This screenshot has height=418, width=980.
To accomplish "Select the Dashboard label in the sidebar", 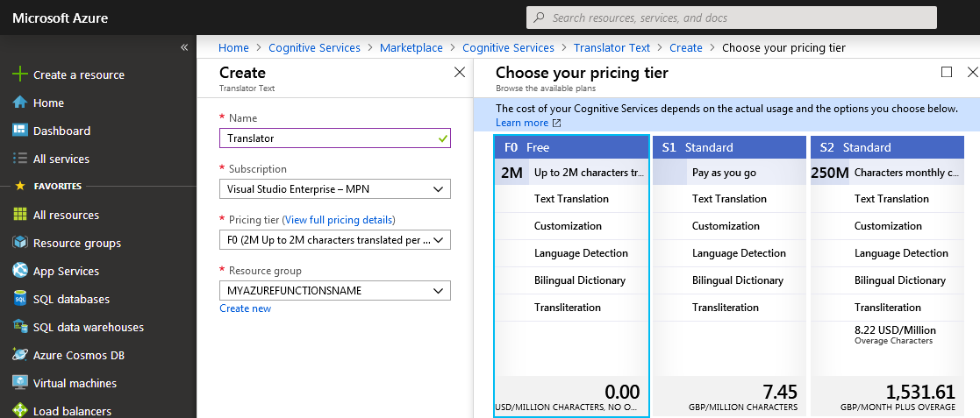I will point(62,131).
